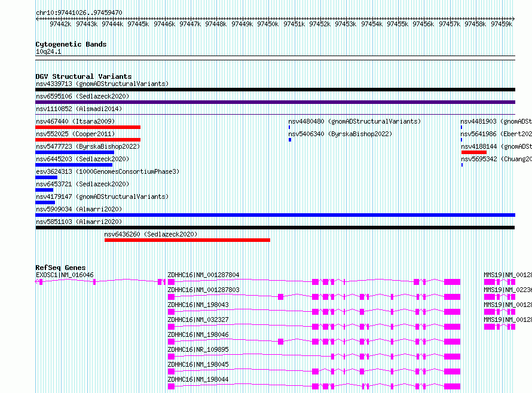Click the chr10:97441026..97459470 coordinate label
532x393 pixels.
pyautogui.click(x=79, y=13)
